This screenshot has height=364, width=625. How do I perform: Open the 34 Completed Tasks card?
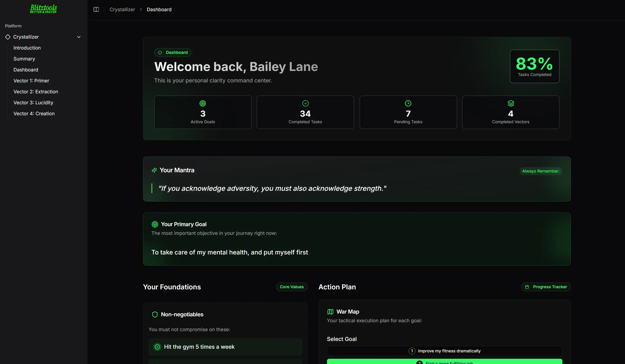(x=305, y=112)
